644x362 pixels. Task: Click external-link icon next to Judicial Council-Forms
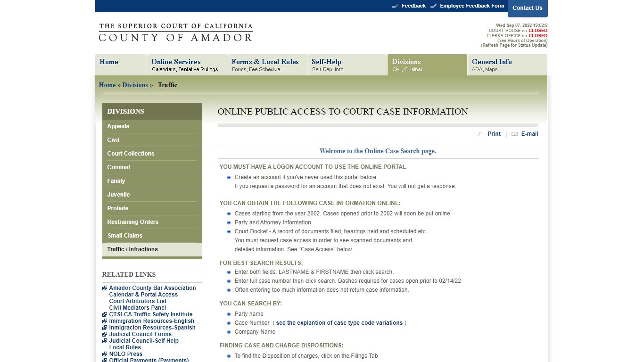[105, 334]
